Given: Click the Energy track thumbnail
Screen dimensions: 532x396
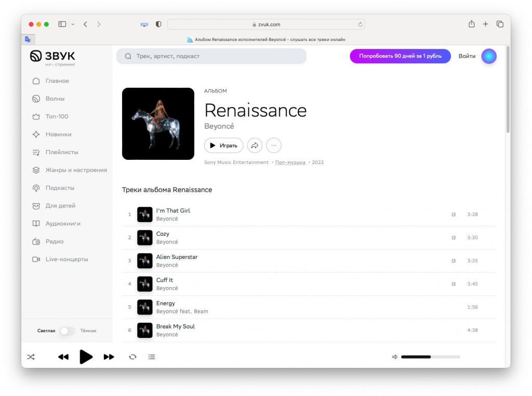Looking at the screenshot, I should pyautogui.click(x=145, y=307).
